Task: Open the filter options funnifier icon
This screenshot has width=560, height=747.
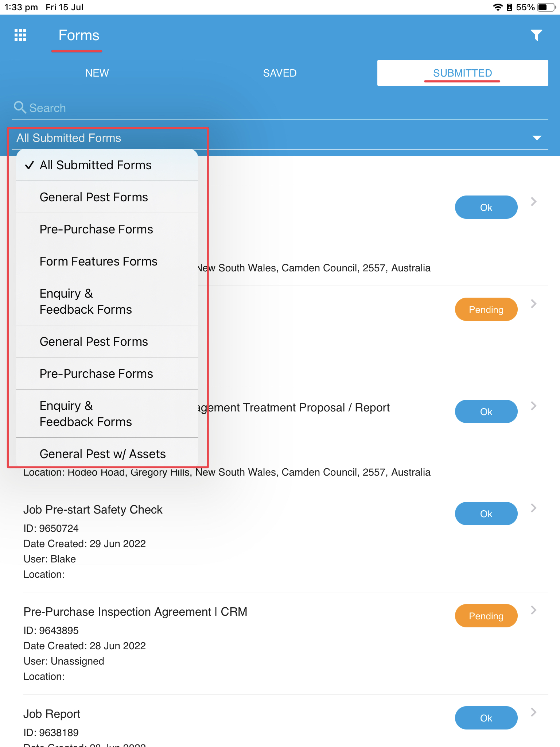Action: coord(536,35)
